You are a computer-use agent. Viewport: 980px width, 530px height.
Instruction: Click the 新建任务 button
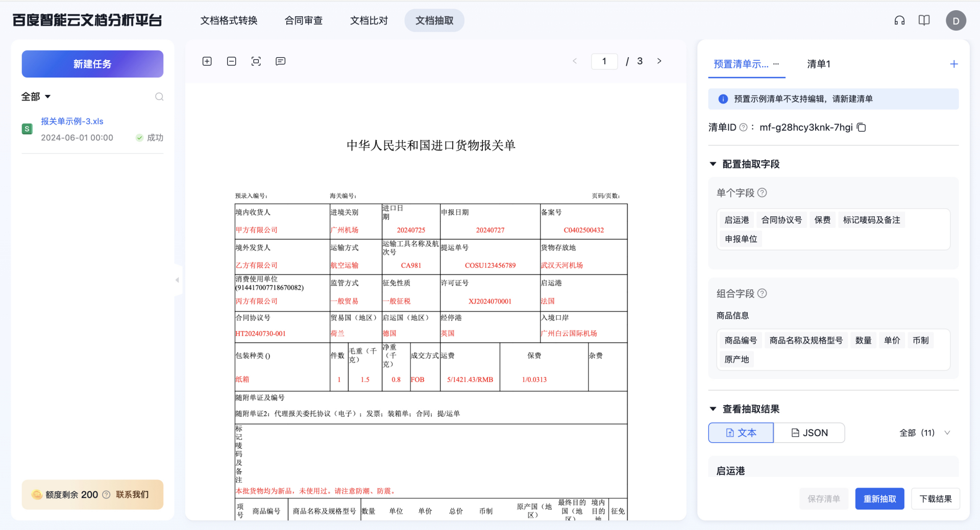92,64
